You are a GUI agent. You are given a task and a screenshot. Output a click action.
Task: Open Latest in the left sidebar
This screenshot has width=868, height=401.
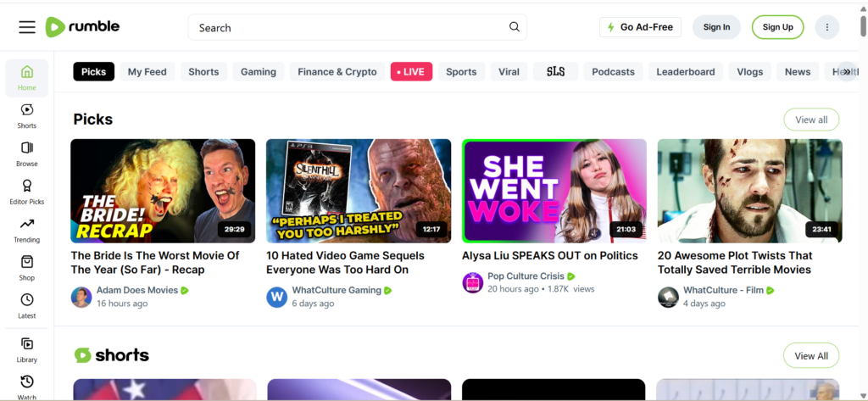(27, 306)
